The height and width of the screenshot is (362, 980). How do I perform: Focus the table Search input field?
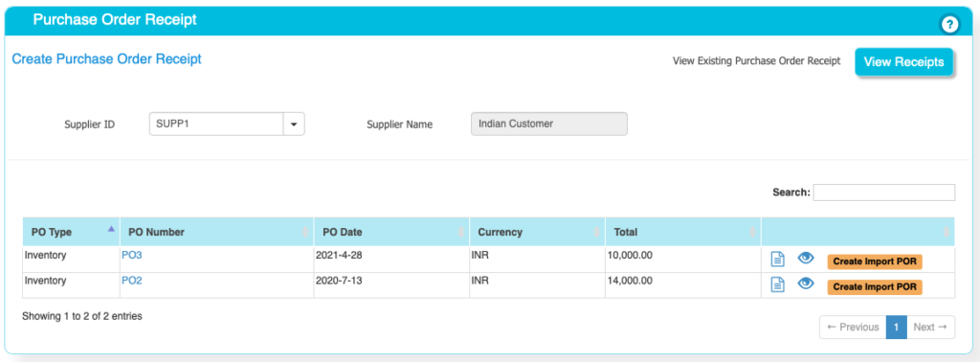tap(883, 192)
